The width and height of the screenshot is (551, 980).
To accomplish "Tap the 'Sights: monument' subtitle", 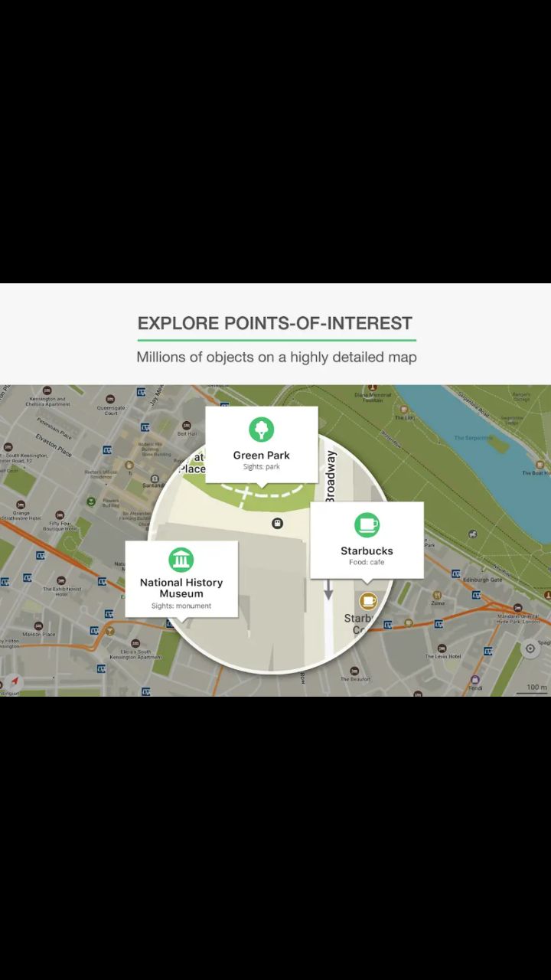I will (181, 606).
